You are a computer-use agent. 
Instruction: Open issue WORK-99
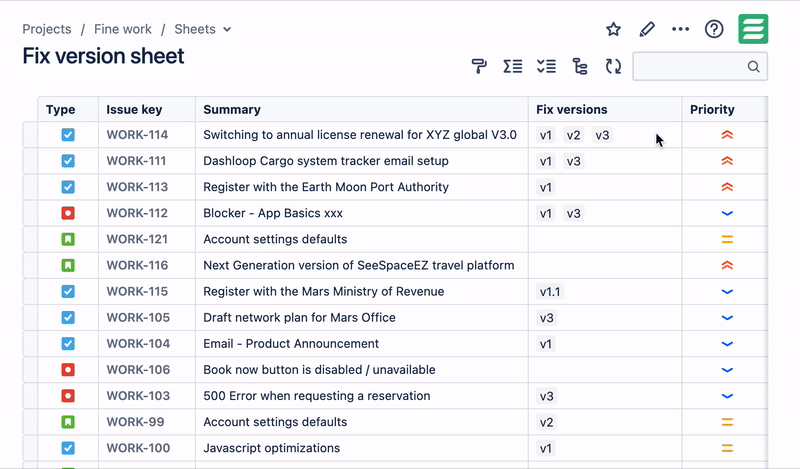(135, 422)
